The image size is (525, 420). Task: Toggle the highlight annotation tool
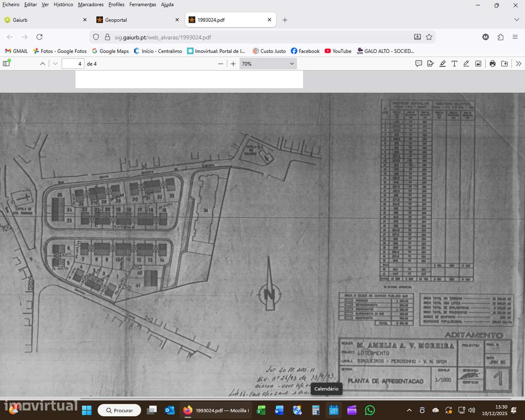coord(442,64)
